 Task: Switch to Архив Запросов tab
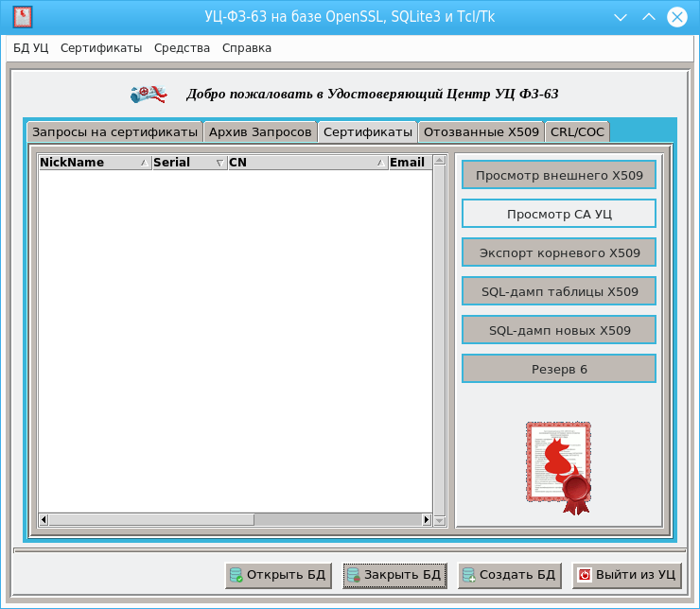pos(260,132)
